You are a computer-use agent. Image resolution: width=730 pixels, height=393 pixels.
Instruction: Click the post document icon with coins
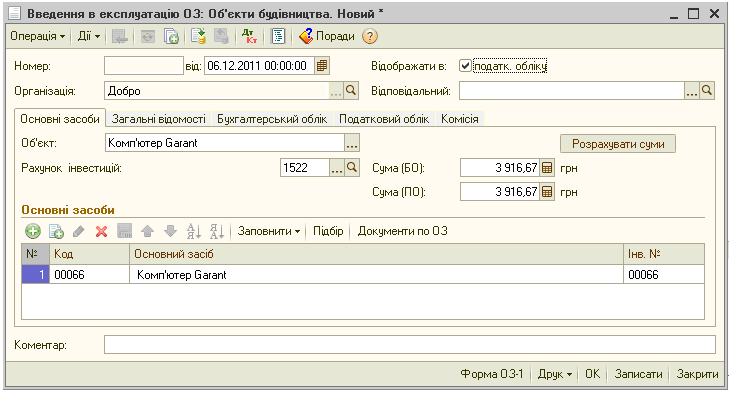click(x=198, y=36)
